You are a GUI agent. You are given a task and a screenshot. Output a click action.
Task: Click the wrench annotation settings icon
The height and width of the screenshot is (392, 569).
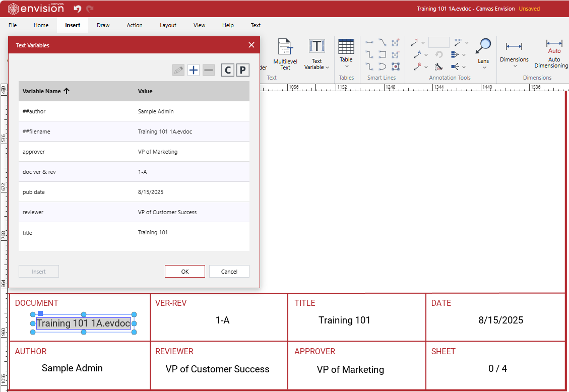click(439, 67)
